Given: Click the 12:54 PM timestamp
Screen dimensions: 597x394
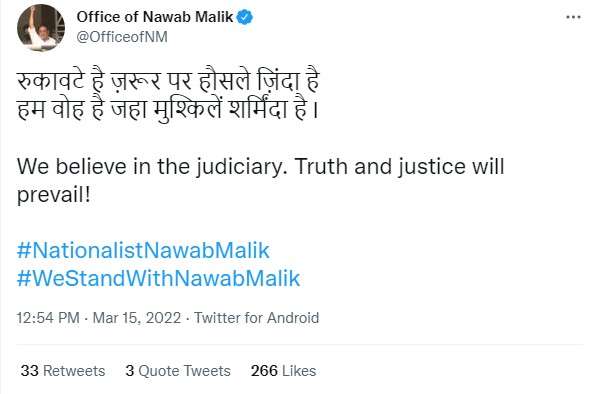Looking at the screenshot, I should click(x=48, y=318).
